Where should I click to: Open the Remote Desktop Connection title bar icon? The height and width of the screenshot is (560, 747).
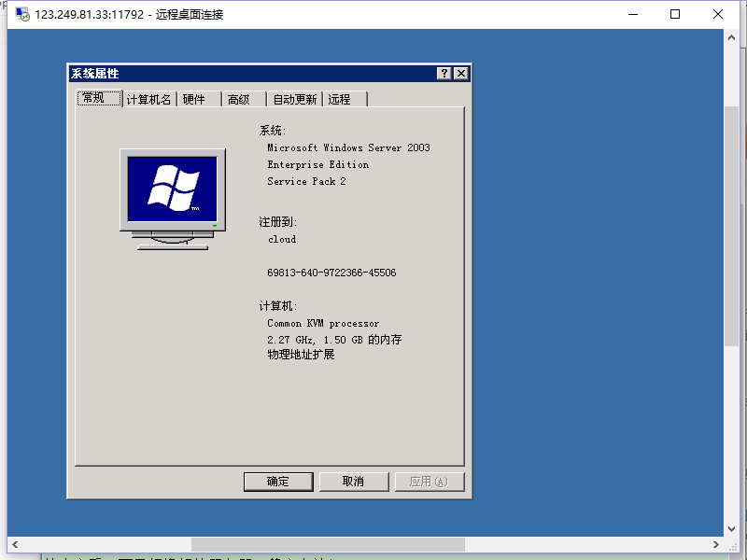[22, 14]
